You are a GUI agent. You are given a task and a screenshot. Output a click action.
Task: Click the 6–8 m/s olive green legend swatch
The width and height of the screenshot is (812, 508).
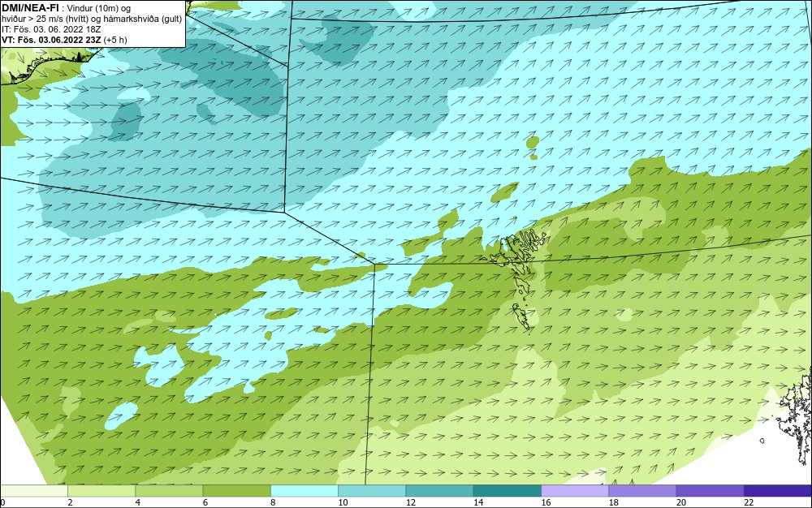(236, 490)
